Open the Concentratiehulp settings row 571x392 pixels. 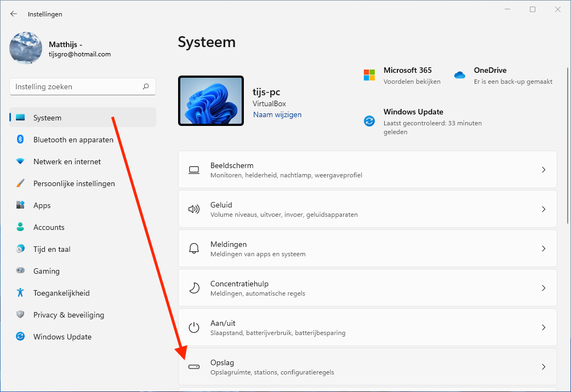[x=367, y=288]
